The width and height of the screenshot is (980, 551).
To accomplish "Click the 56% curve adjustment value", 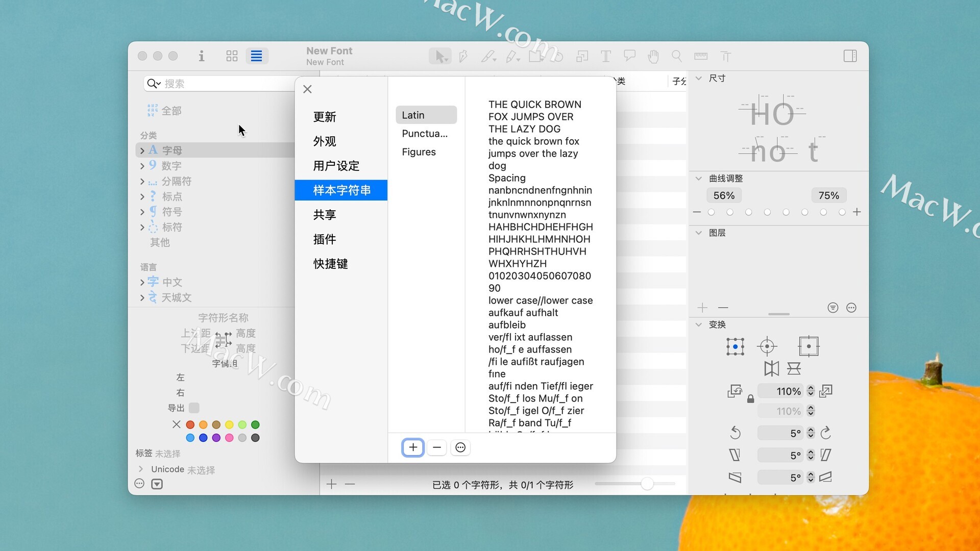I will (724, 195).
